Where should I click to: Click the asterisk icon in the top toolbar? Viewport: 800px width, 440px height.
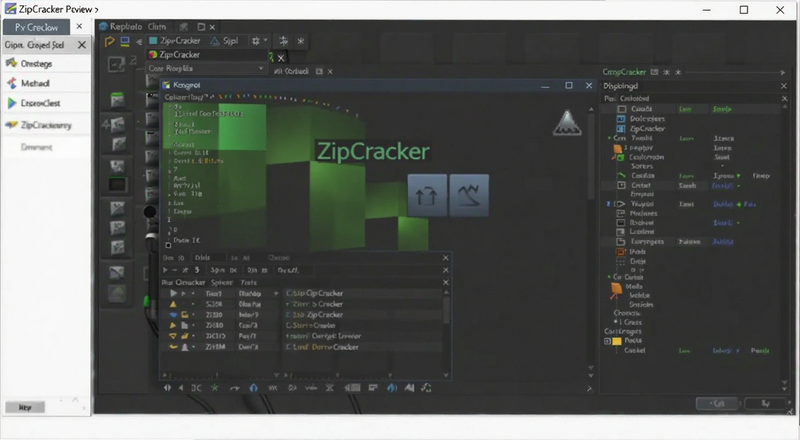coord(301,41)
